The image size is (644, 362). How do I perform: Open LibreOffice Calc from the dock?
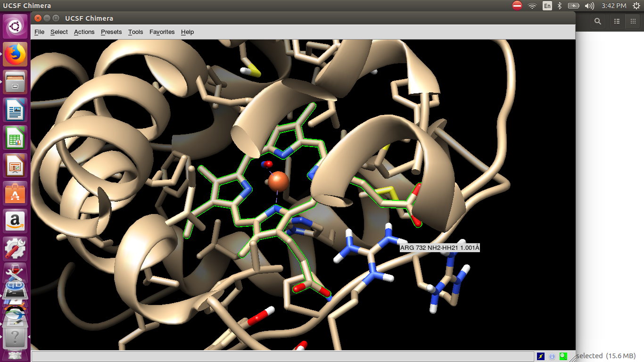[x=16, y=138]
